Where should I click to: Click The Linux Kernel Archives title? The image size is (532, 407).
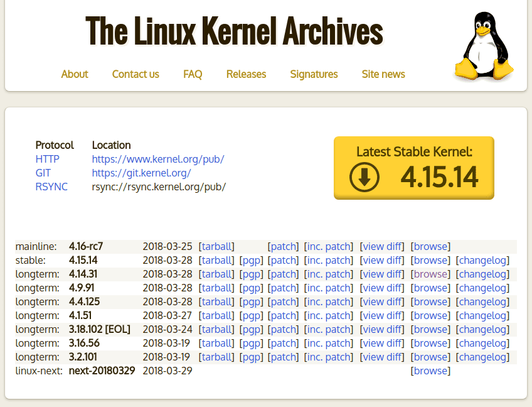[x=234, y=30]
